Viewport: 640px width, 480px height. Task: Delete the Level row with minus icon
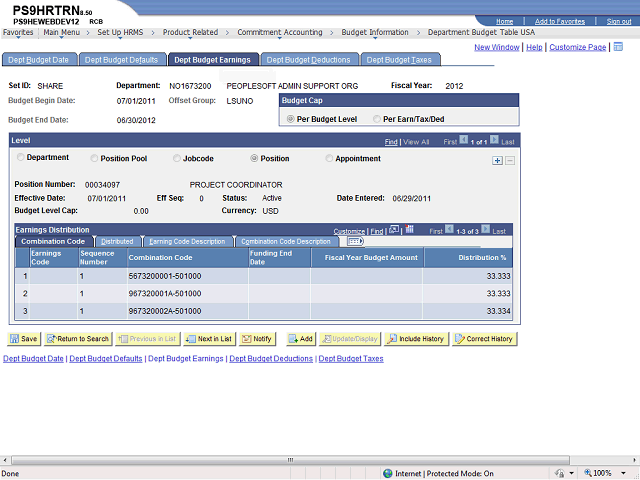[510, 161]
